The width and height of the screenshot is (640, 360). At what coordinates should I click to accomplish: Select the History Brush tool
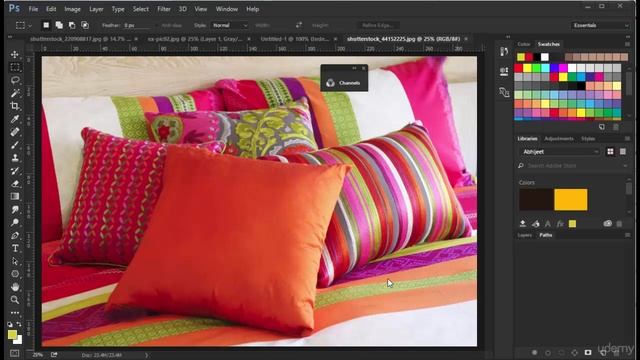coord(15,171)
